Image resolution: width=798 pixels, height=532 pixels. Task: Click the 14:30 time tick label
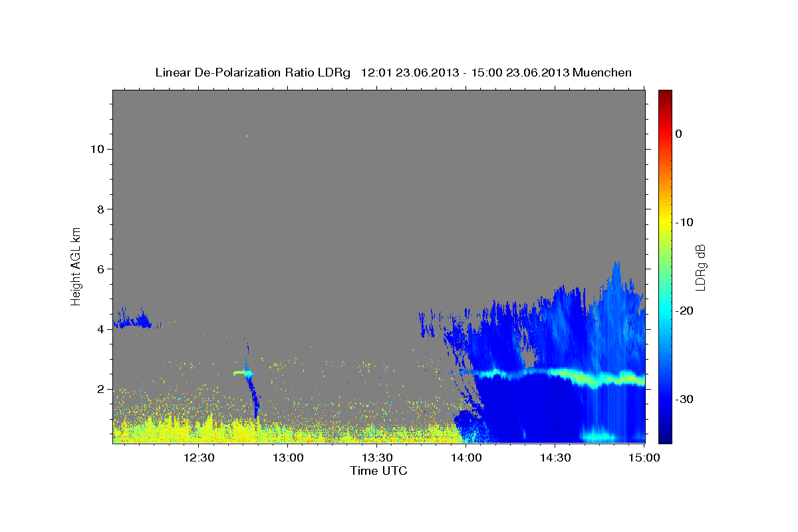pyautogui.click(x=555, y=458)
